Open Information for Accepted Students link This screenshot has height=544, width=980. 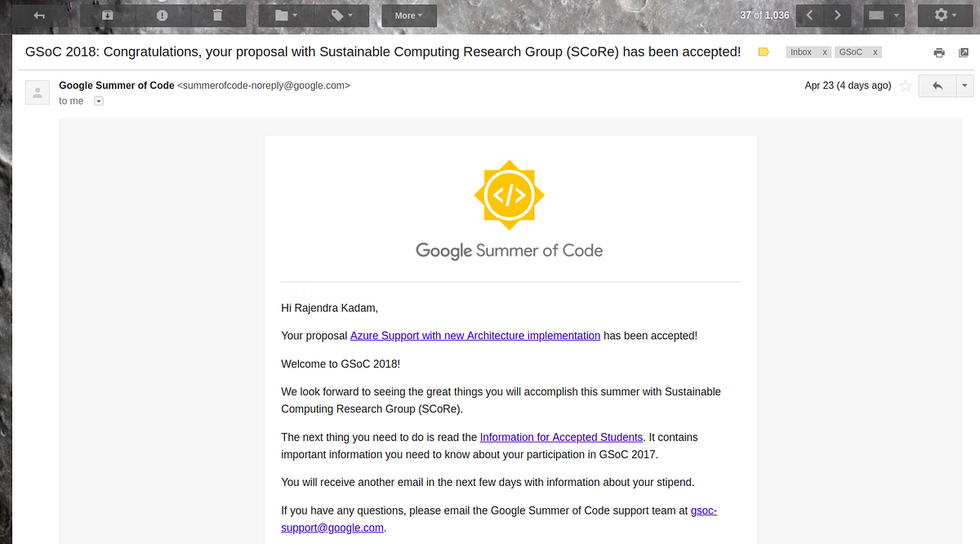tap(561, 437)
